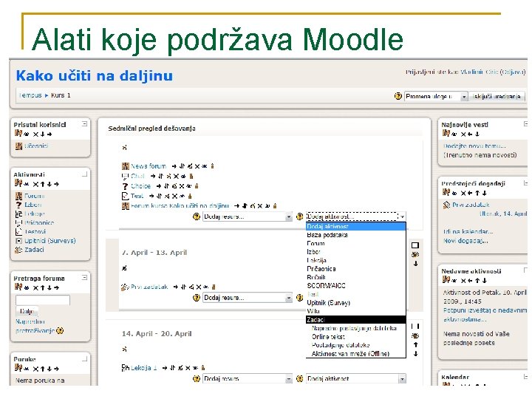Delete the Chat activity
The height and width of the screenshot is (399, 532).
[x=176, y=177]
